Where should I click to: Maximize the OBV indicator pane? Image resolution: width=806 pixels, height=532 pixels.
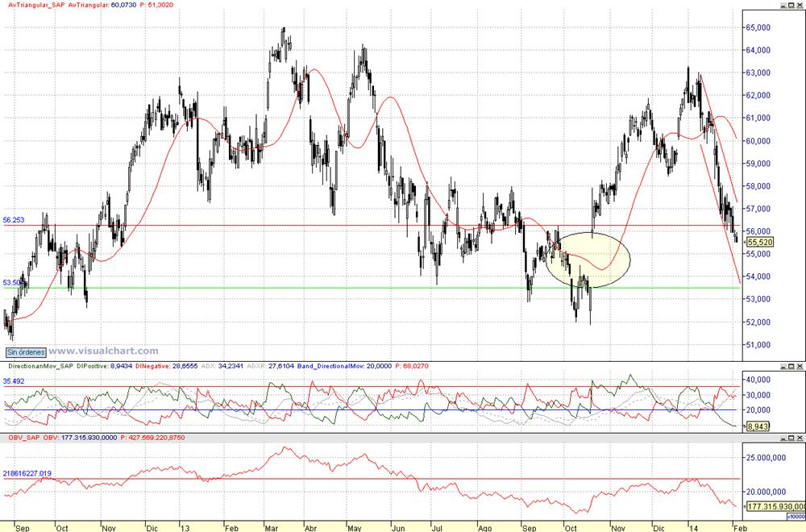[x=791, y=438]
